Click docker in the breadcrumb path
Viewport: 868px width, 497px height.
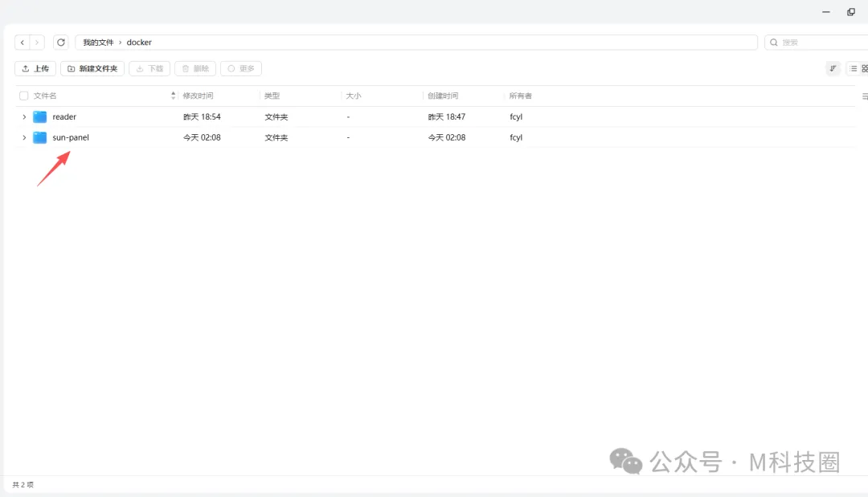(x=139, y=42)
